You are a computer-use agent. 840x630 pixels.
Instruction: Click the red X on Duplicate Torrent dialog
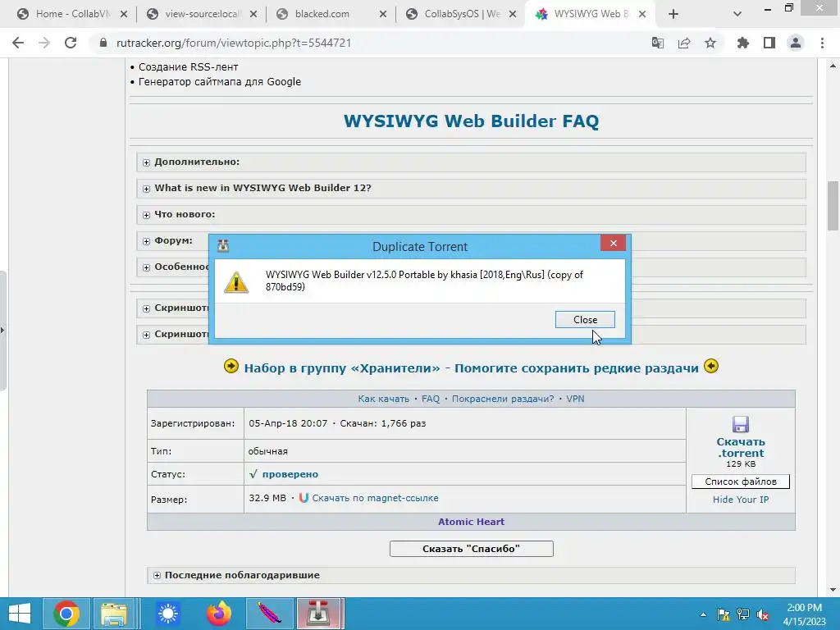[613, 243]
